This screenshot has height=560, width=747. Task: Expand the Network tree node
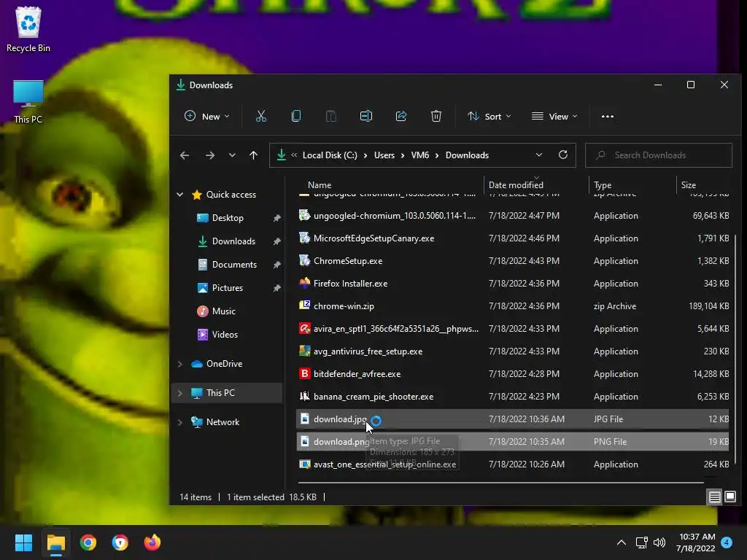coord(180,422)
